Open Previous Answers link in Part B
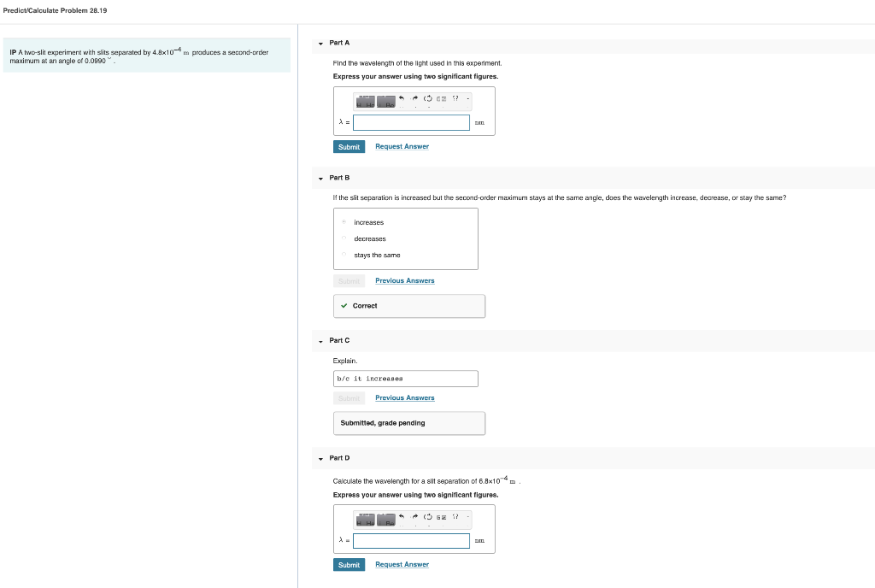The height and width of the screenshot is (588, 875). pos(404,280)
